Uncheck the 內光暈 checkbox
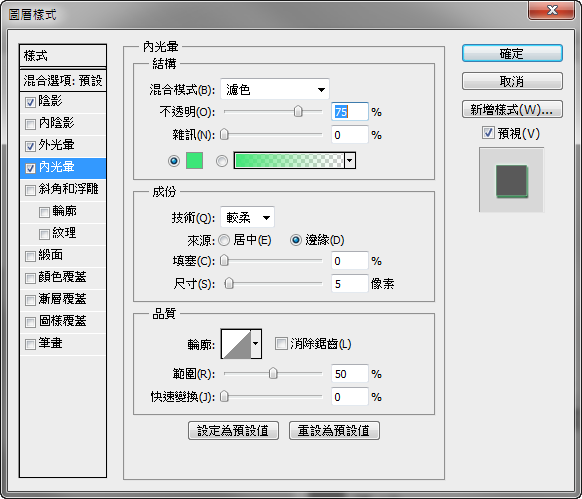The height and width of the screenshot is (499, 582). pos(30,168)
